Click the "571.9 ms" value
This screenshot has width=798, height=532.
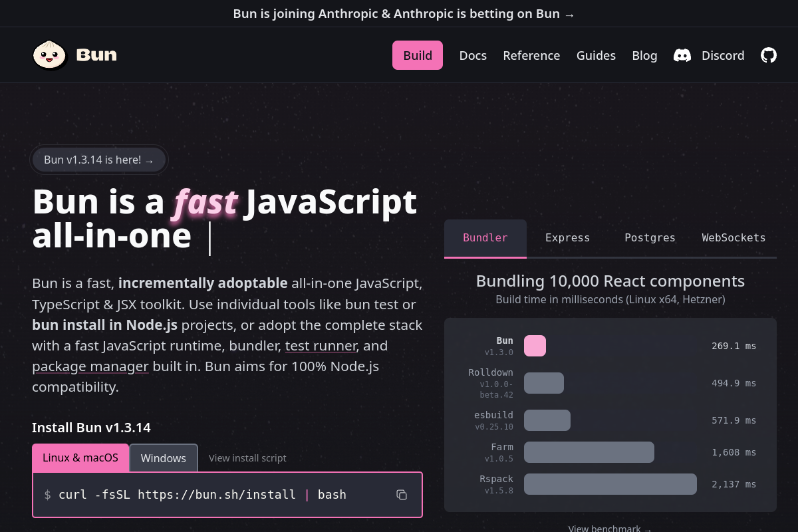pyautogui.click(x=733, y=420)
